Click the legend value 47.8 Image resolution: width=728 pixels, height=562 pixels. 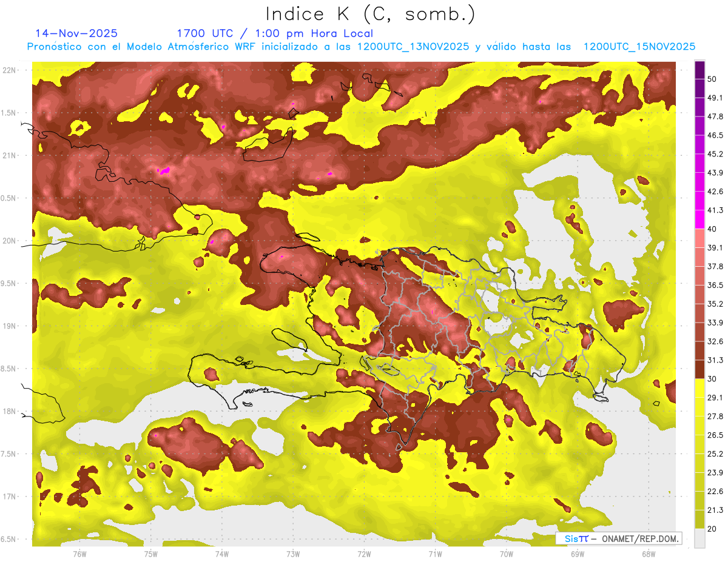coord(715,116)
